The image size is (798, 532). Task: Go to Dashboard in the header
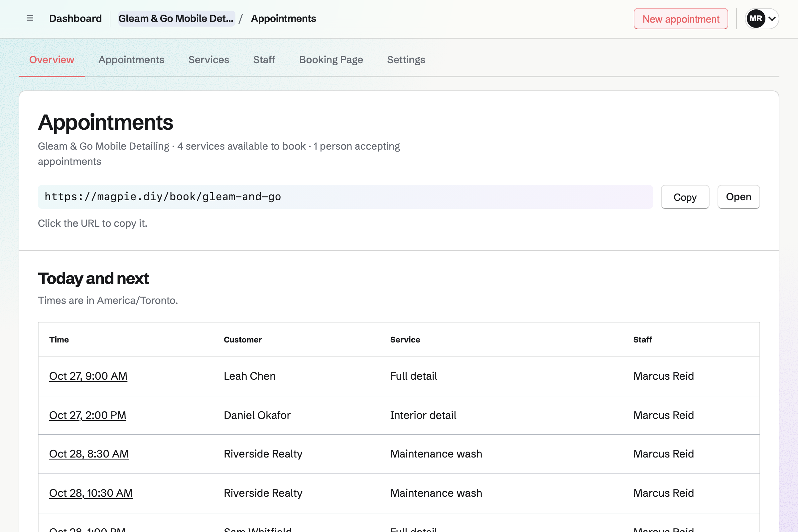tap(75, 18)
